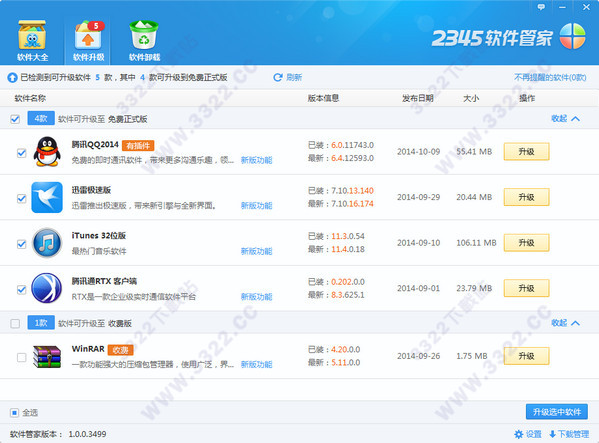
Task: Click the 腾讯通RTX client icon
Action: [47, 288]
